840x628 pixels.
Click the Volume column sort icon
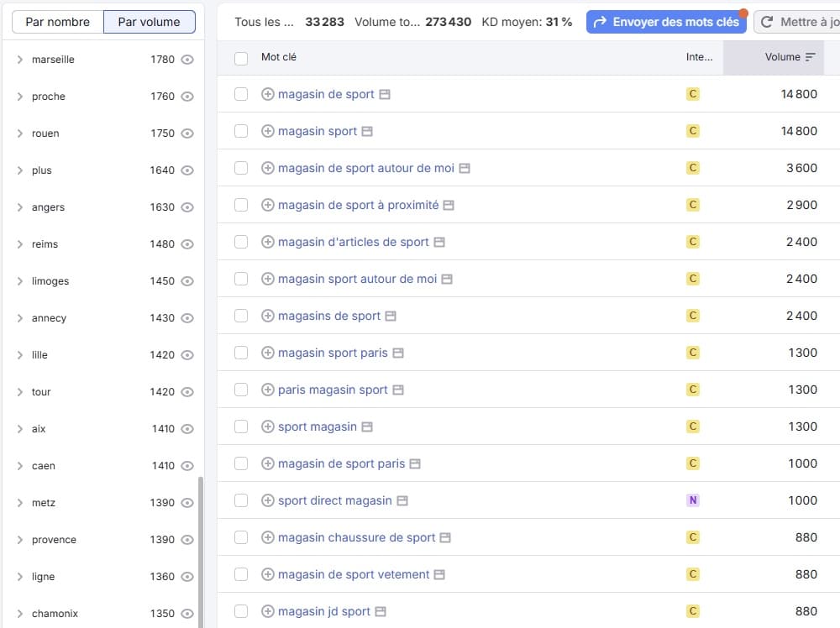coord(811,57)
